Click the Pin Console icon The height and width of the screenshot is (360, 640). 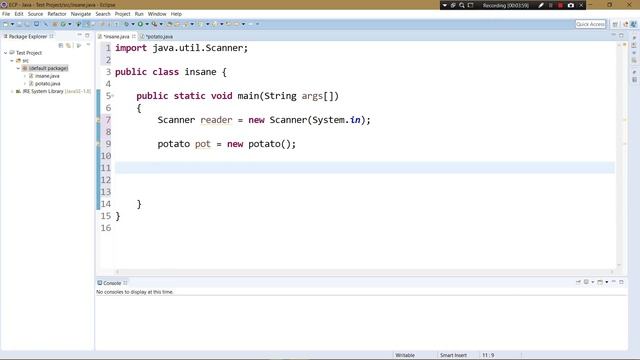[x=578, y=282]
